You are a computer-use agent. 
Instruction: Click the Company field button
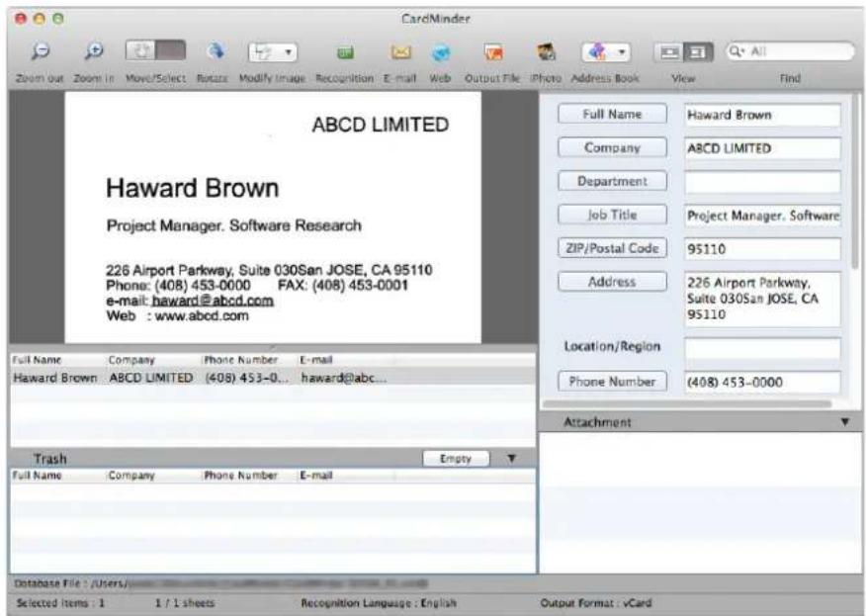(x=612, y=147)
